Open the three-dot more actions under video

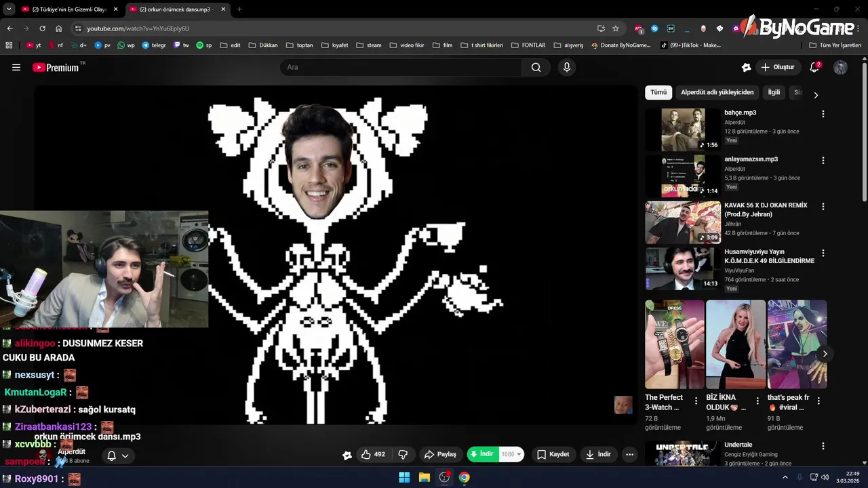click(x=629, y=455)
